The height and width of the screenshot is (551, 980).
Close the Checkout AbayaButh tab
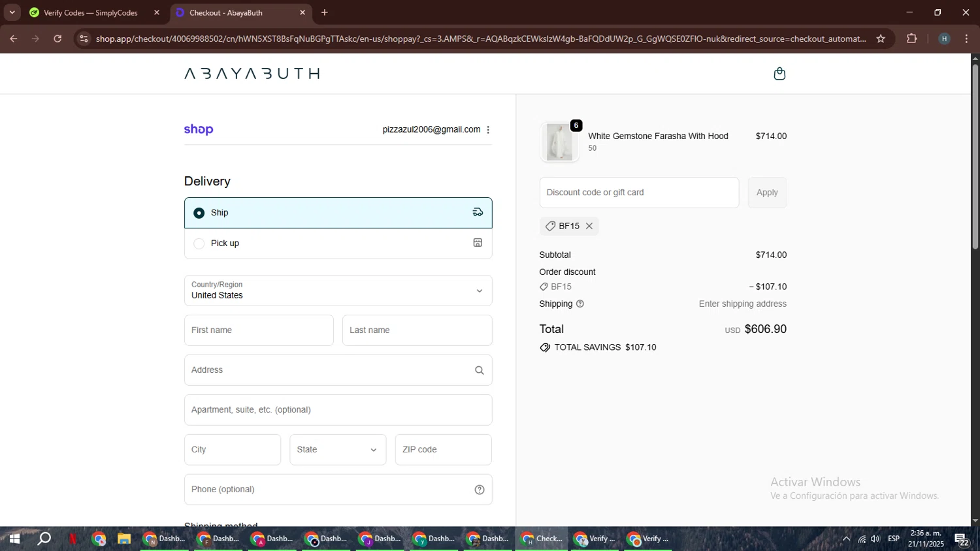(302, 12)
